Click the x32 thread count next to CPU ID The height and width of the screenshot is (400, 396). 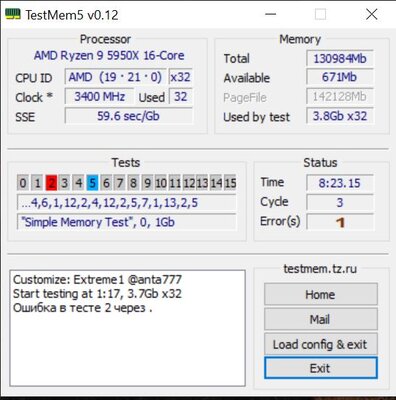click(181, 77)
